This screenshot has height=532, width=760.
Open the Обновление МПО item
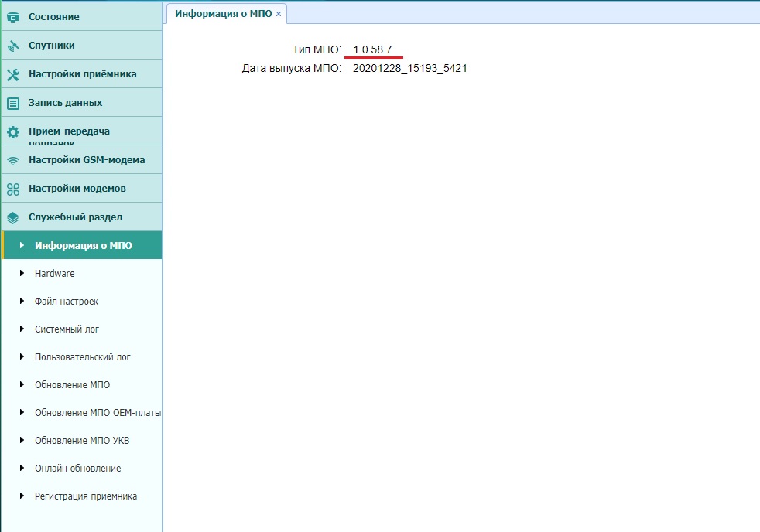(x=82, y=384)
